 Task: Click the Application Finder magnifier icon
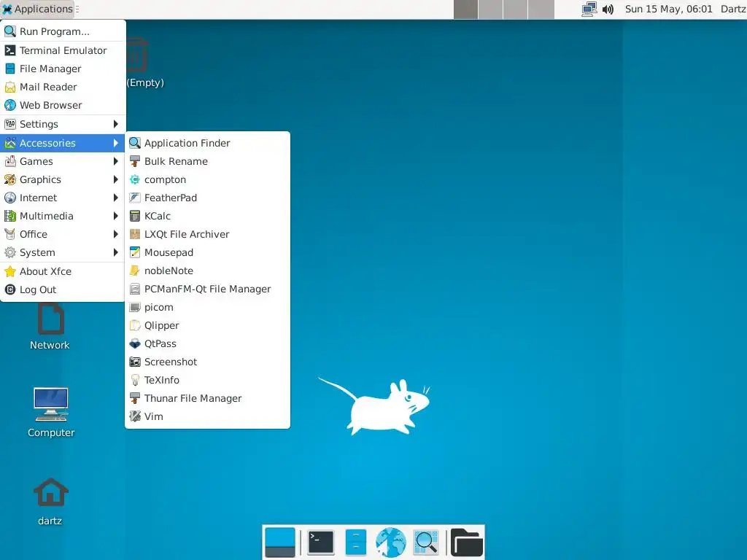point(135,143)
